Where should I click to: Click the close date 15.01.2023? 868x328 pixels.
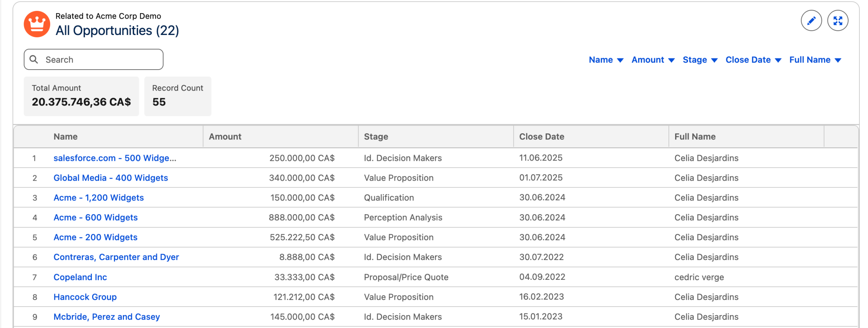pos(541,316)
